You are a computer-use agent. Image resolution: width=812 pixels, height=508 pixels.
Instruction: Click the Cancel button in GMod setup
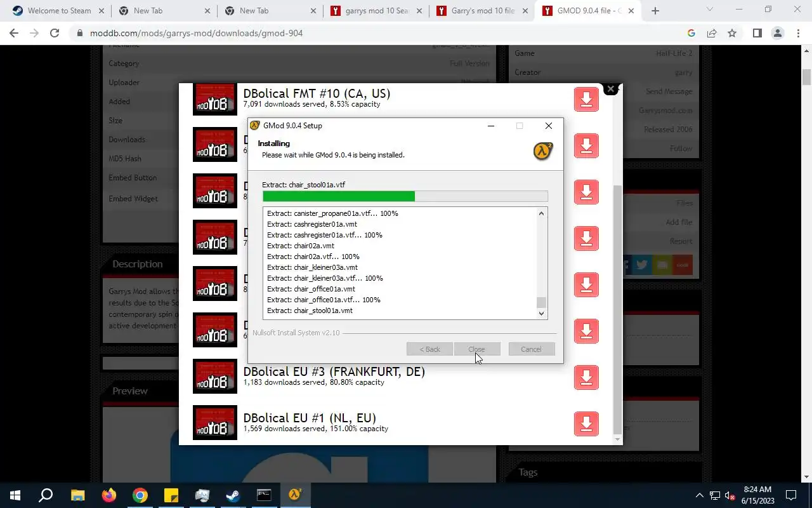tap(531, 349)
